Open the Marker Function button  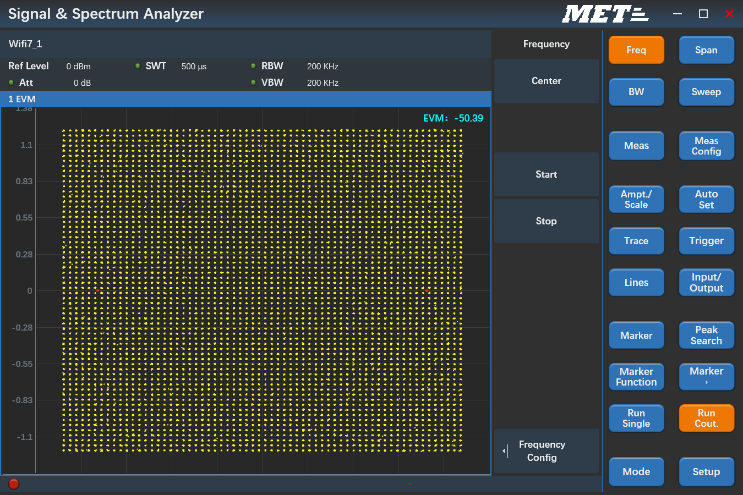coord(636,377)
